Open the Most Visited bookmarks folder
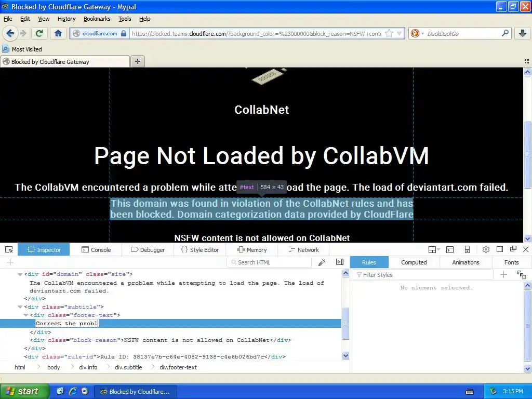This screenshot has height=399, width=532. pos(22,49)
